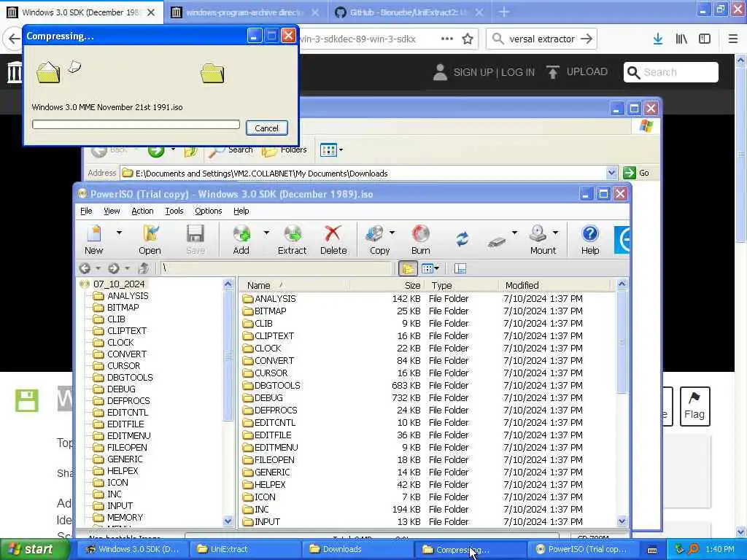Click the page actions three-dots icon in Firefox
Screen dimensions: 747x560
447,39
